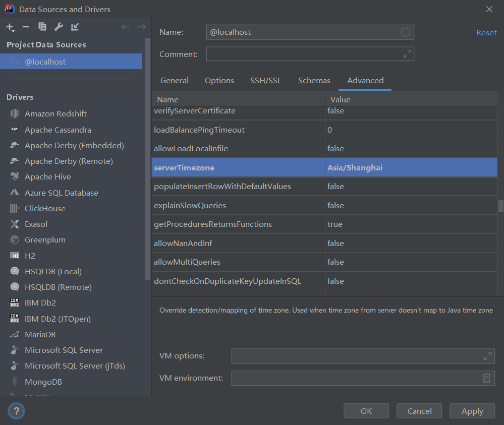Image resolution: width=504 pixels, height=425 pixels.
Task: Click the Microsoft SQL Server driver icon
Action: click(15, 350)
